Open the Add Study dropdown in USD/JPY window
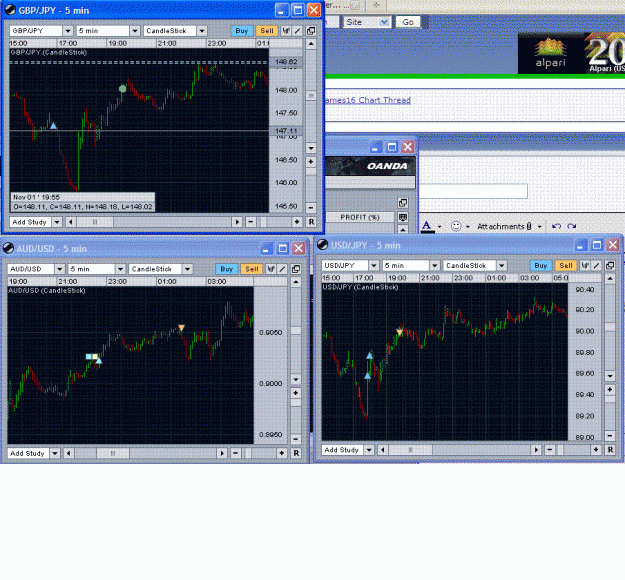The width and height of the screenshot is (625, 580). [369, 450]
